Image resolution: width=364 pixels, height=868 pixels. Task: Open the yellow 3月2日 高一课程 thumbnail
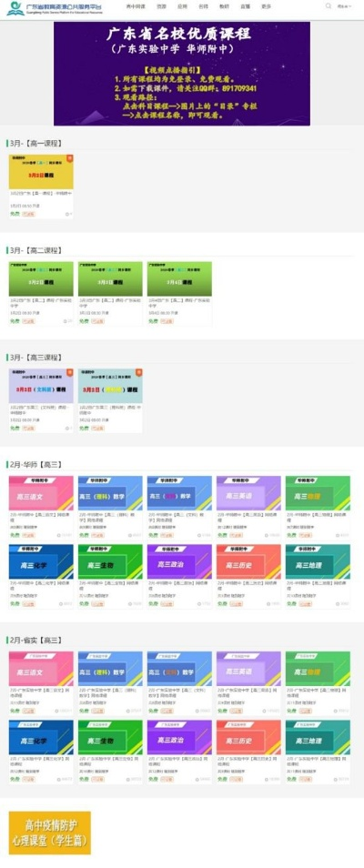(41, 172)
